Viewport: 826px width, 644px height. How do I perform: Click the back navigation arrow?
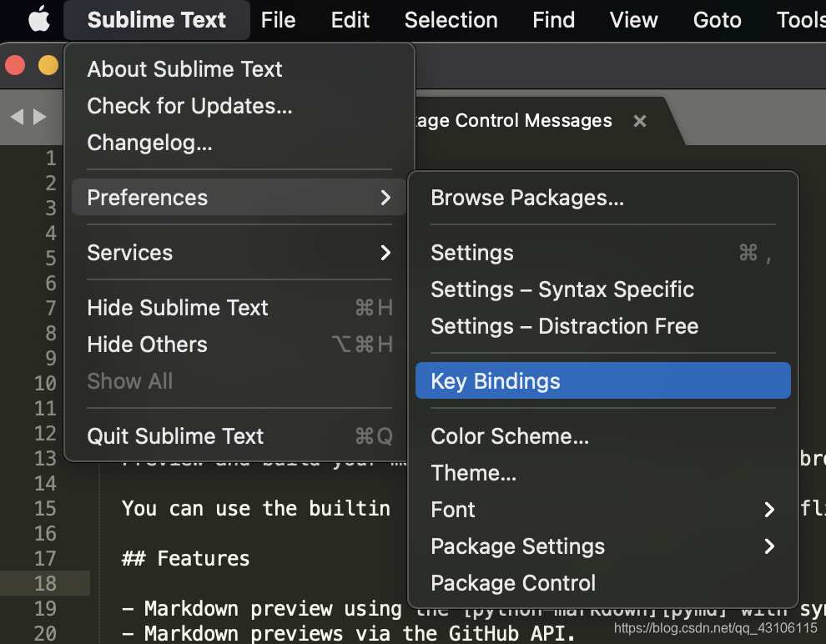18,117
